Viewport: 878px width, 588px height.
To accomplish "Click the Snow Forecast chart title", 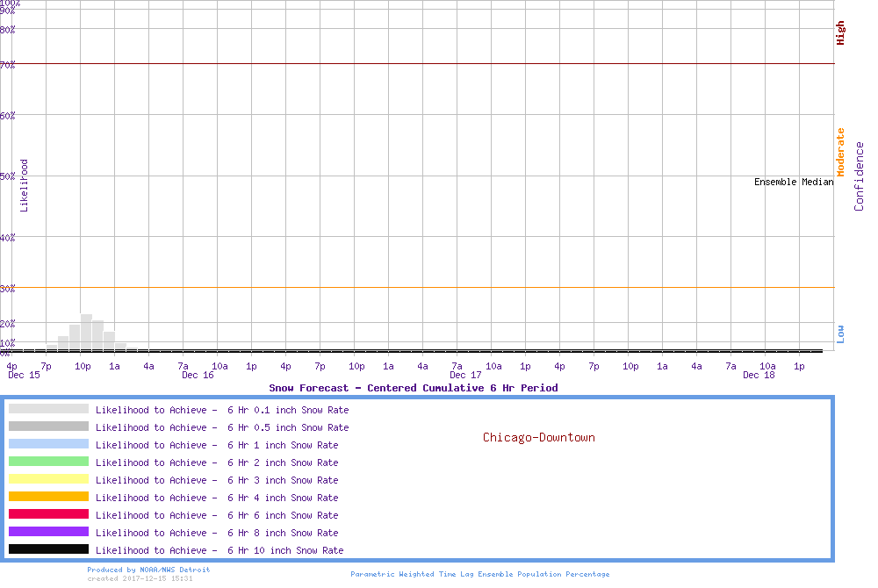I will (413, 388).
